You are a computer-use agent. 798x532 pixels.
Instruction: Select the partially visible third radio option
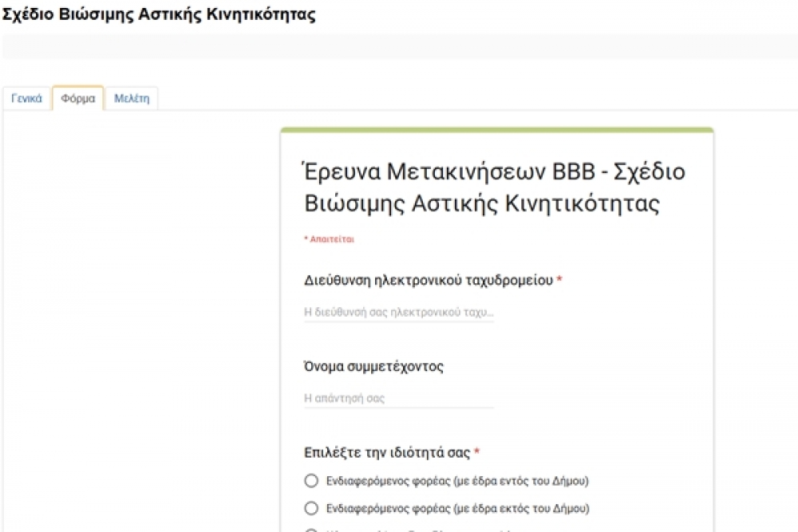click(x=311, y=530)
